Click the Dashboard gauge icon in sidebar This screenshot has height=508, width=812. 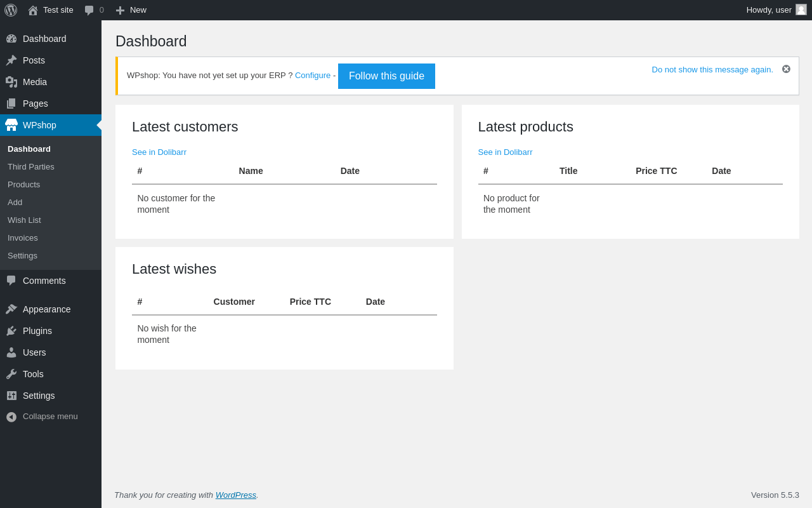[x=11, y=39]
